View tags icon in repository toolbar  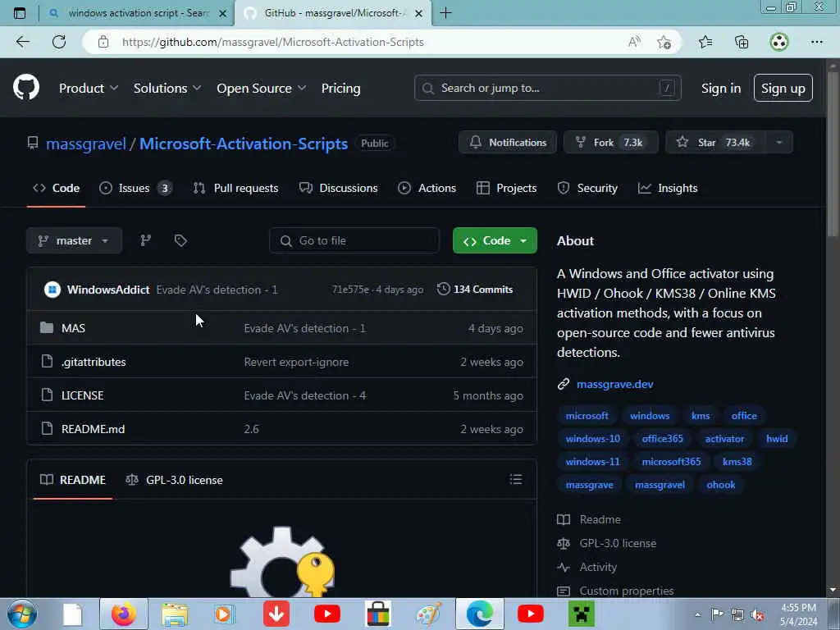(x=180, y=240)
